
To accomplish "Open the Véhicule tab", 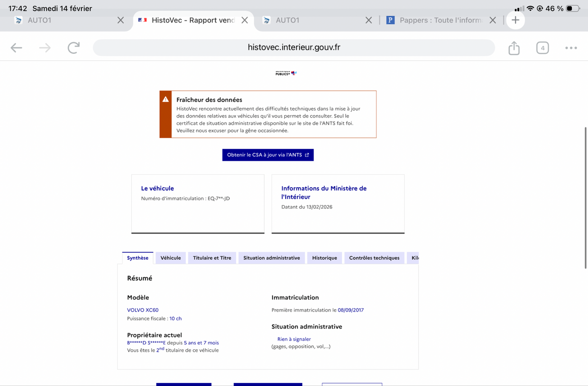I will pos(171,258).
